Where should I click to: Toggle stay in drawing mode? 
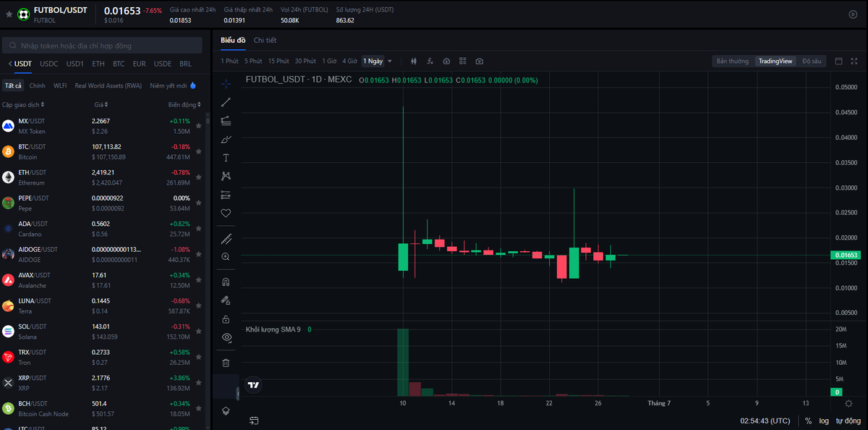[x=226, y=300]
